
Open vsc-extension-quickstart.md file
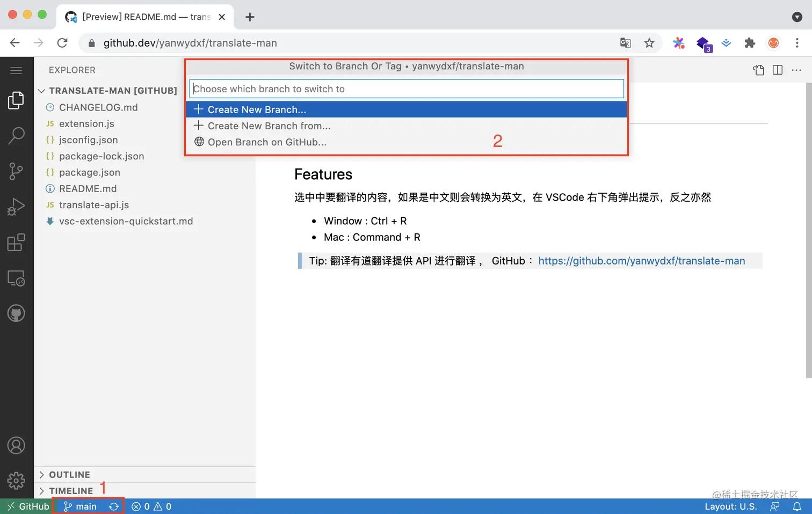coord(126,222)
